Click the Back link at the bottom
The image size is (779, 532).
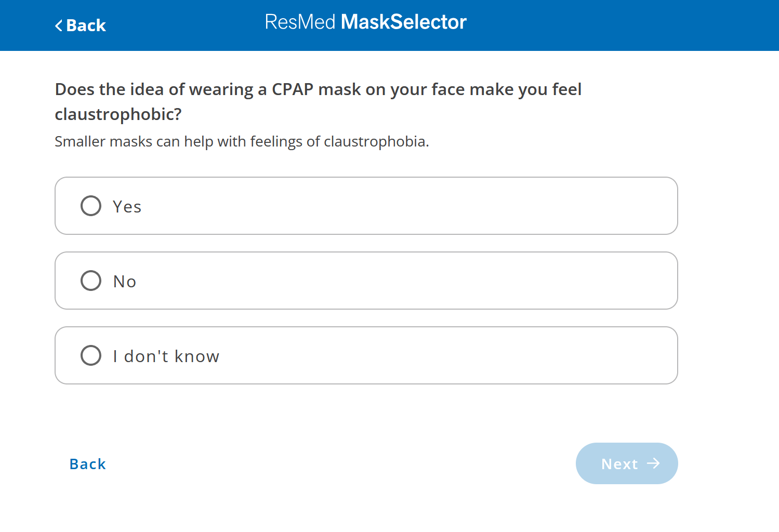click(x=87, y=464)
